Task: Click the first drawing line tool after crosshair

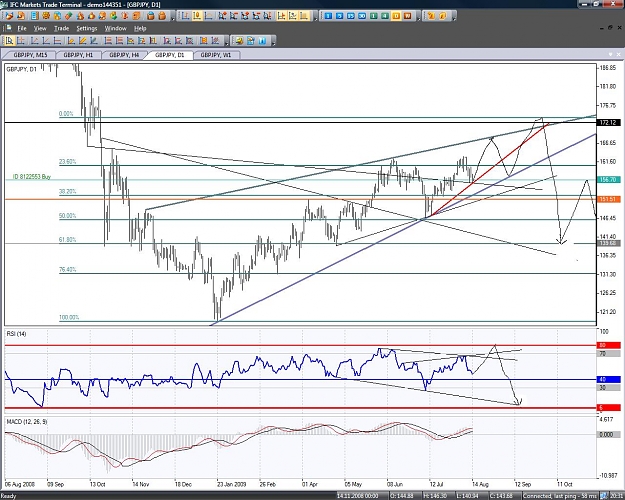Action: 35,40
